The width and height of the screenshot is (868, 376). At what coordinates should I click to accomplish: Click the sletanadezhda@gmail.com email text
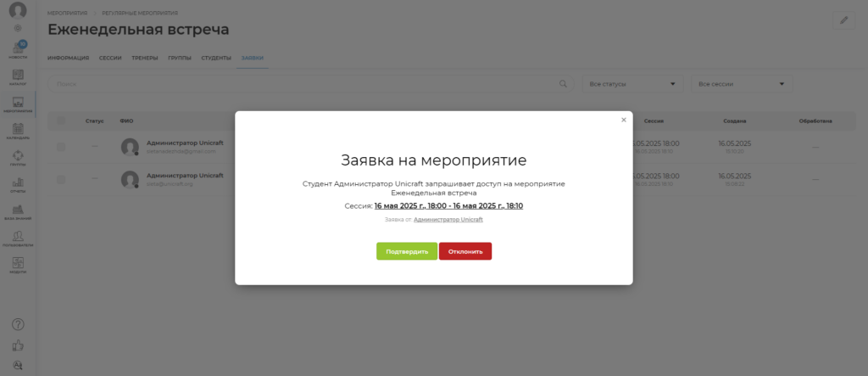181,151
